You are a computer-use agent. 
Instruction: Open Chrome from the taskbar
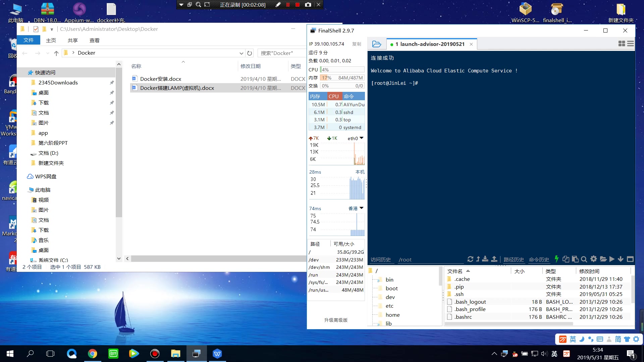pyautogui.click(x=93, y=354)
